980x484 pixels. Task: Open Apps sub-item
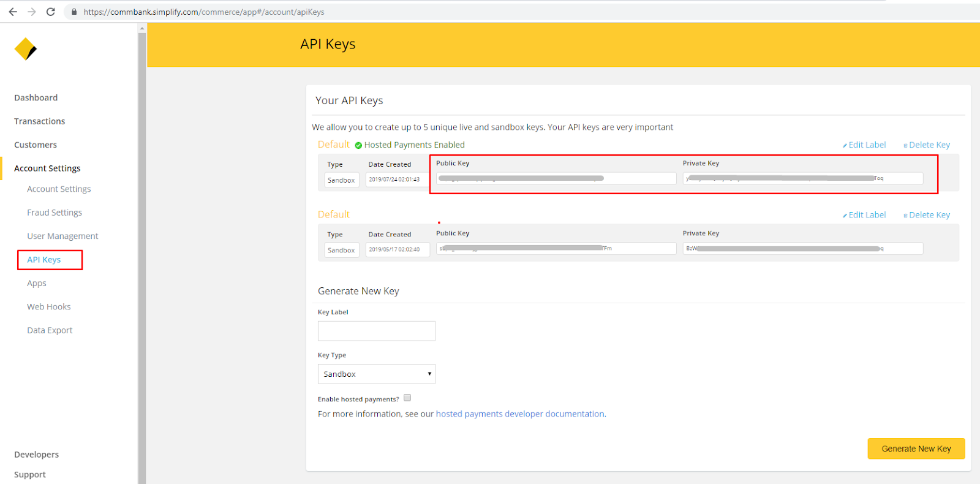[37, 283]
